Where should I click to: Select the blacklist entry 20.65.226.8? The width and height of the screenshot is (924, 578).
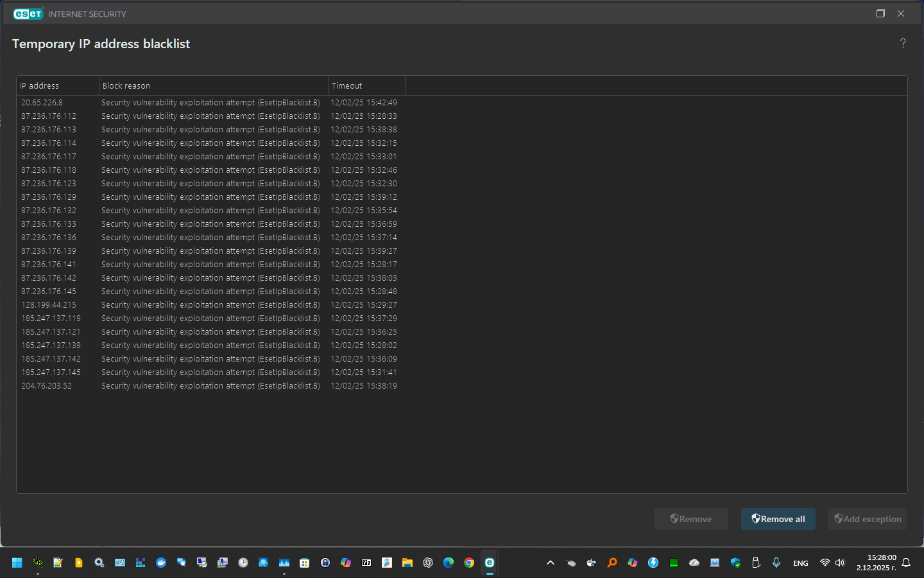42,103
